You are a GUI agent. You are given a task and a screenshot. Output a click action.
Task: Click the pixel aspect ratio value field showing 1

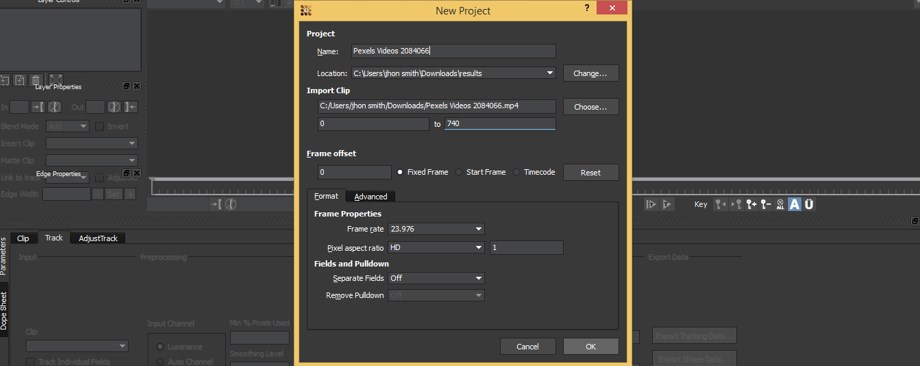tap(527, 248)
